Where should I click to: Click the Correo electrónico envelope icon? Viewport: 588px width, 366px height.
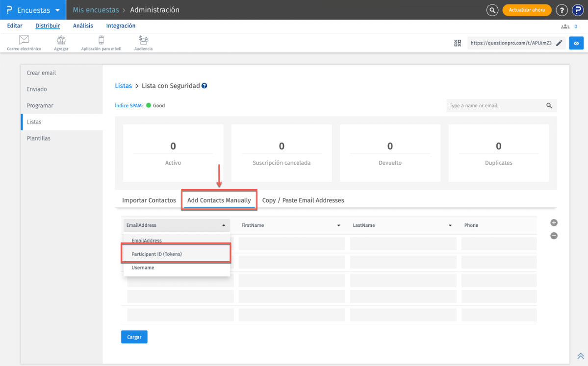(24, 40)
